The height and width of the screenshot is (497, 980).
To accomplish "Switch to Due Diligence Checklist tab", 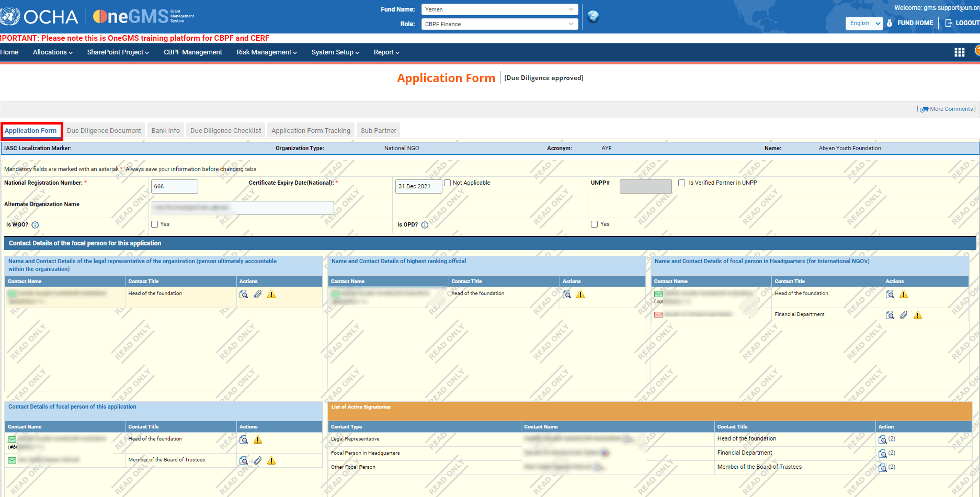I will click(225, 131).
